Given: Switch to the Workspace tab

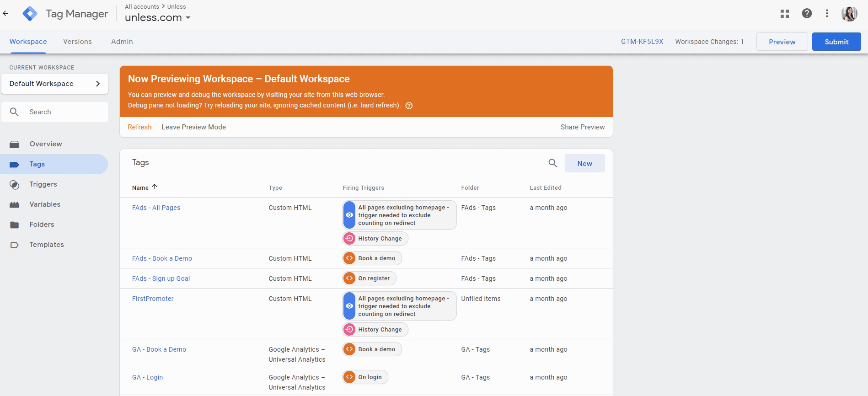Looking at the screenshot, I should [x=28, y=42].
